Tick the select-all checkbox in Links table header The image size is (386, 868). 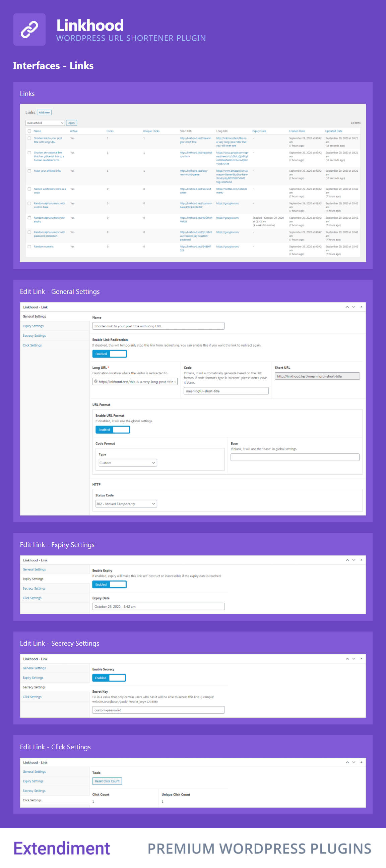(x=29, y=131)
